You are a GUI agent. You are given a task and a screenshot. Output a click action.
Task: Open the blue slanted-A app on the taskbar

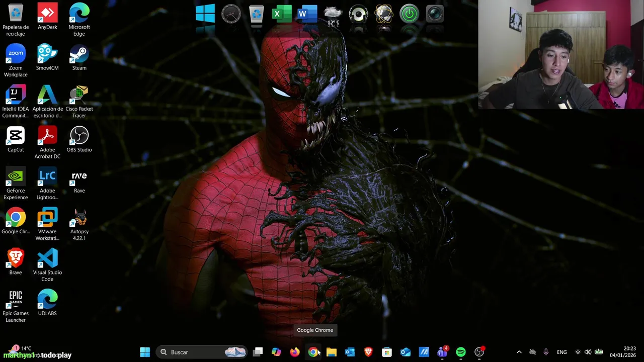click(x=424, y=352)
